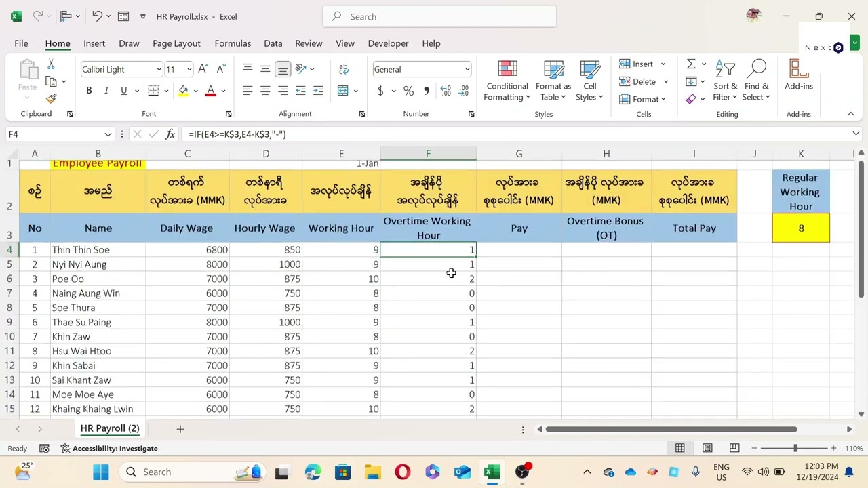Viewport: 868px width, 488px height.
Task: Click the Percent Style icon
Action: (408, 91)
